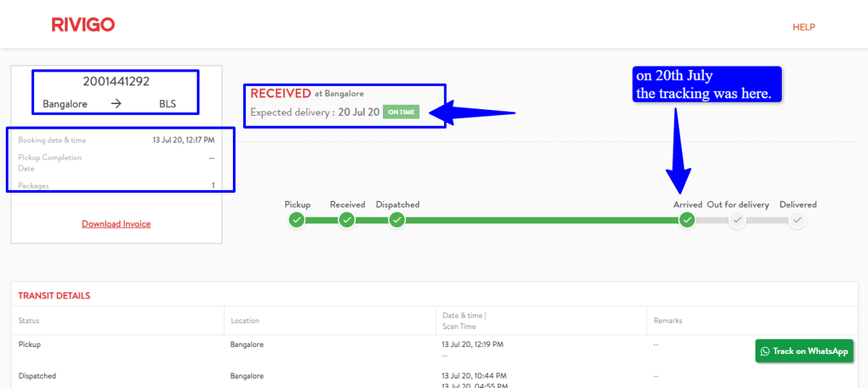
Task: Click the Received step checkmark
Action: [347, 220]
